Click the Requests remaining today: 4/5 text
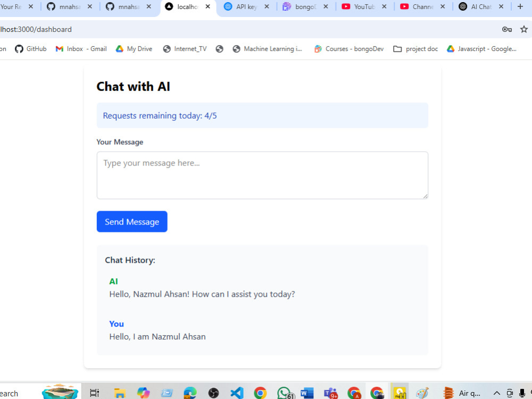Image resolution: width=532 pixels, height=399 pixels. click(x=160, y=115)
